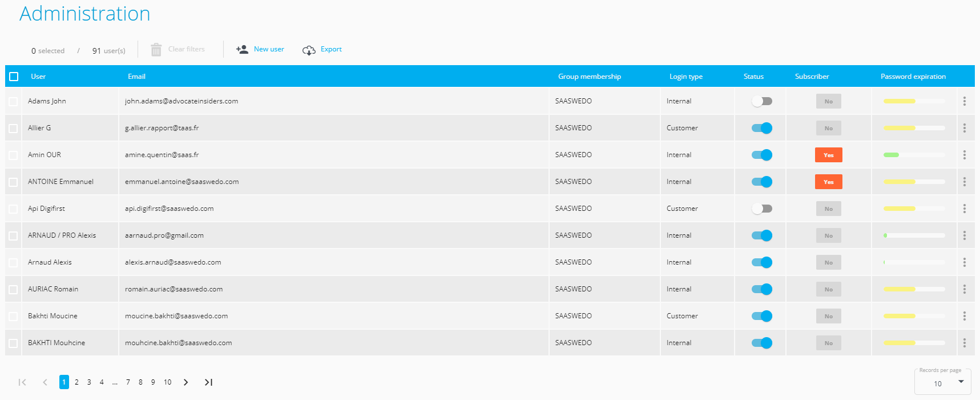Viewport: 980px width, 400px height.
Task: Click the New user add-person icon
Action: click(x=242, y=50)
